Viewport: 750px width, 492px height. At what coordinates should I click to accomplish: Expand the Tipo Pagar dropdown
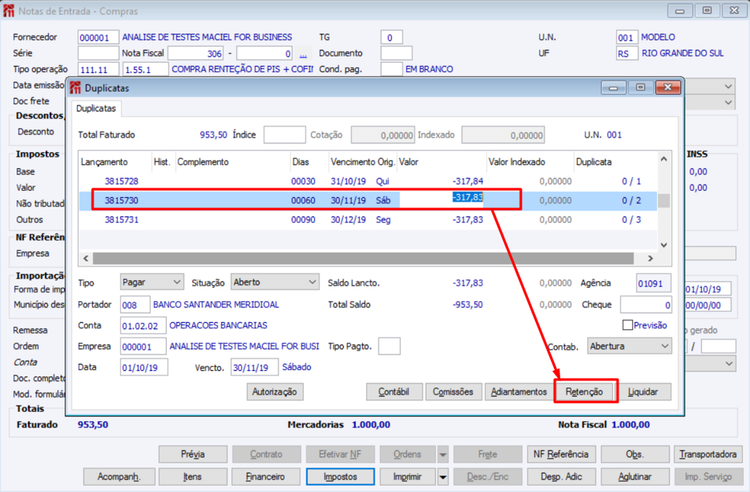tap(151, 282)
